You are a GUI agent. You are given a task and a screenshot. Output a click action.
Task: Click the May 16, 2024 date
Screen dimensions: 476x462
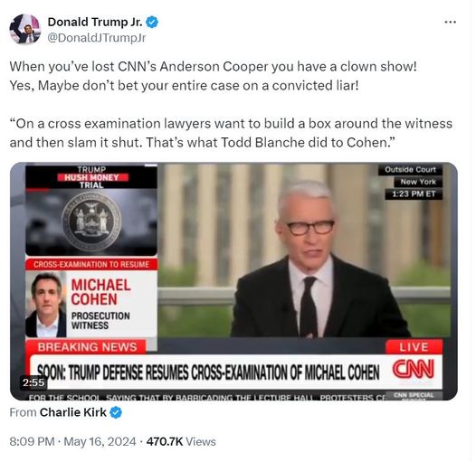coord(100,442)
